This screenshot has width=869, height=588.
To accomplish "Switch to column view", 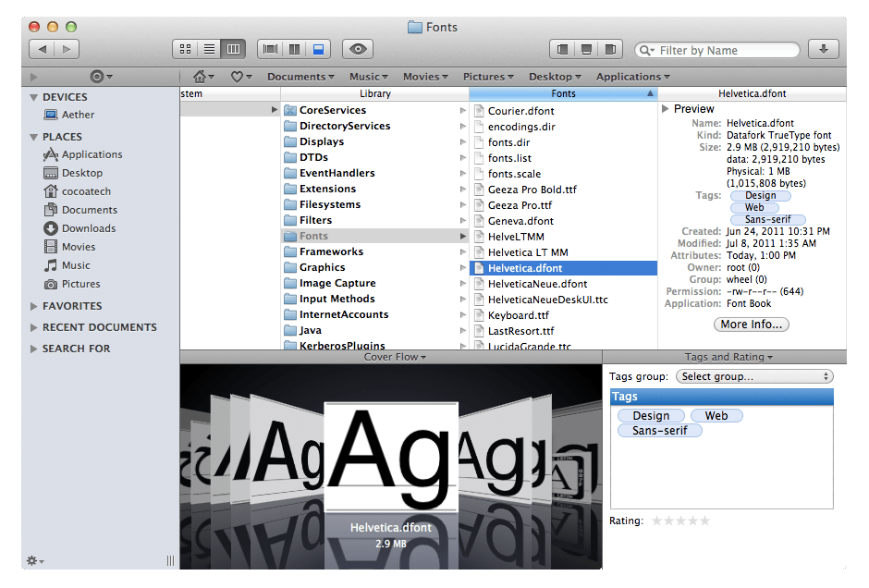I will (x=233, y=49).
